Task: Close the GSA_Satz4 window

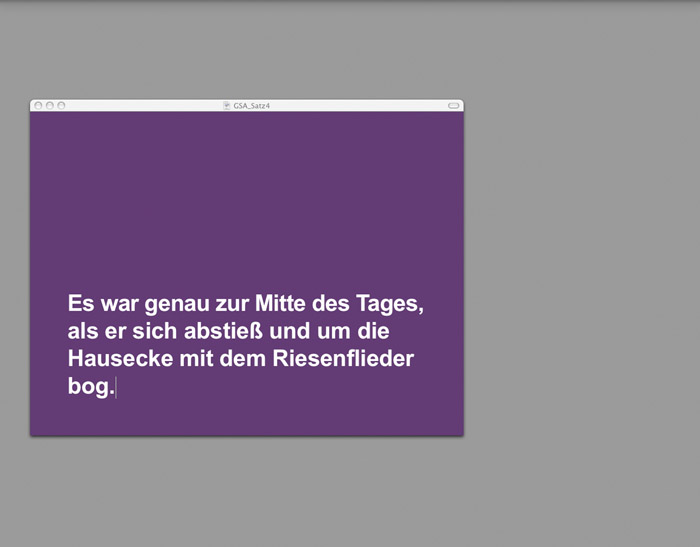Action: click(38, 105)
